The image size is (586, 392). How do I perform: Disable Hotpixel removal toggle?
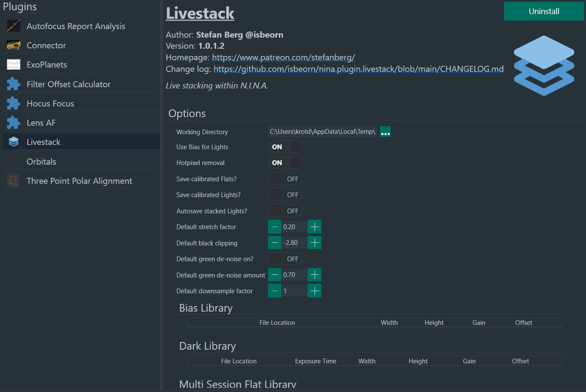[285, 162]
